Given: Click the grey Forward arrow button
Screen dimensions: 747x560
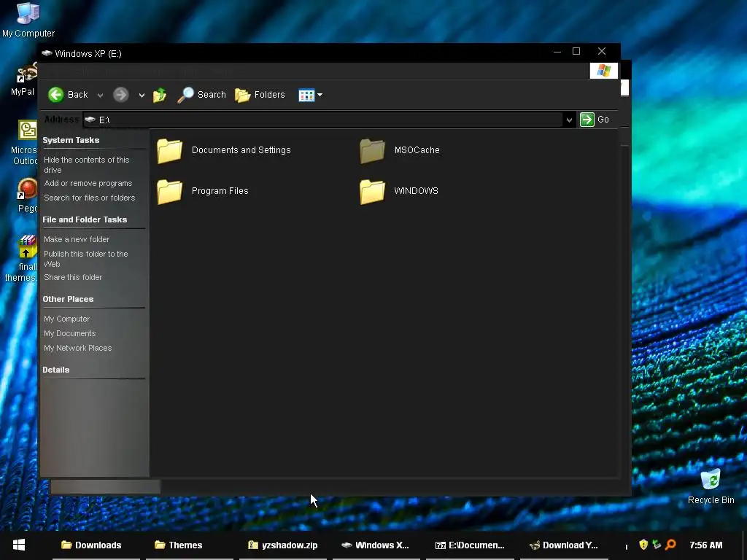Looking at the screenshot, I should click(x=121, y=95).
